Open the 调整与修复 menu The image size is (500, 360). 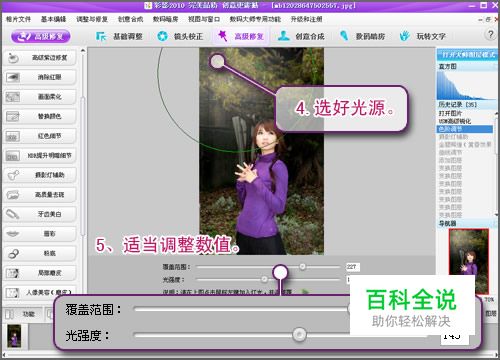click(x=92, y=19)
